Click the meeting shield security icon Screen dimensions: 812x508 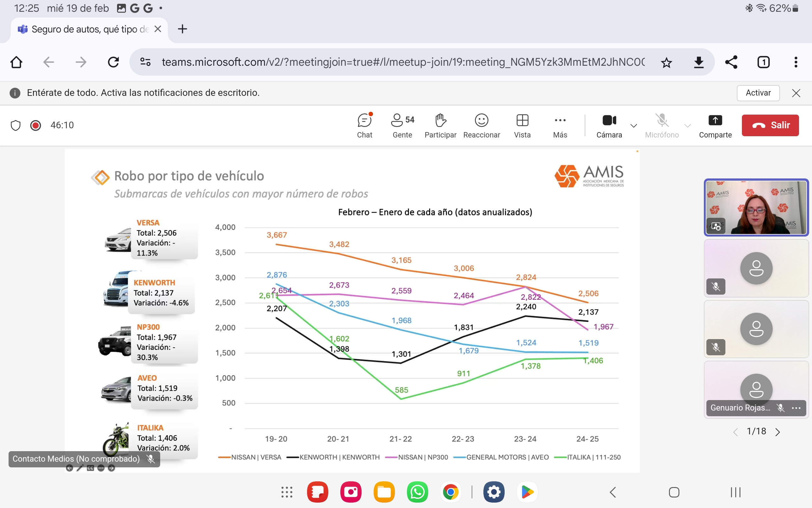tap(16, 125)
